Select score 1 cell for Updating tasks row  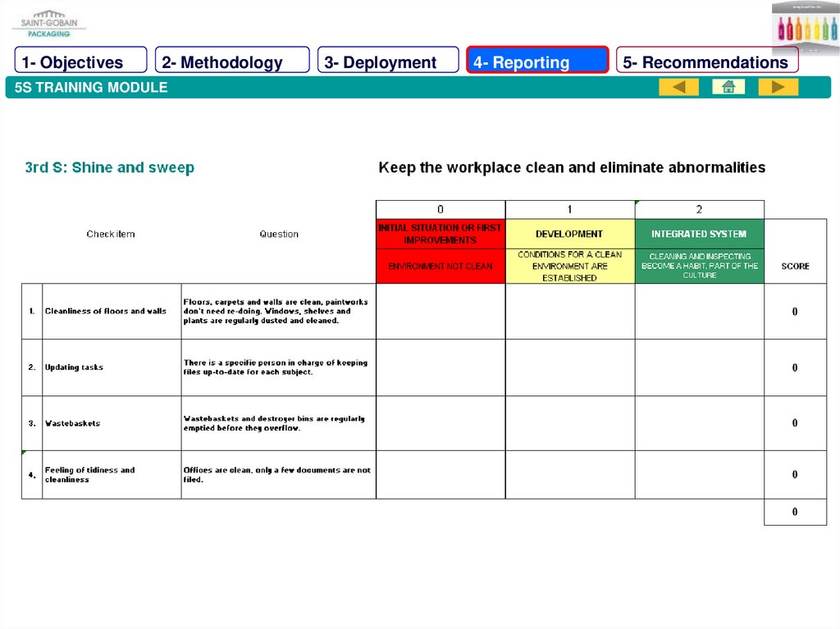pos(569,367)
